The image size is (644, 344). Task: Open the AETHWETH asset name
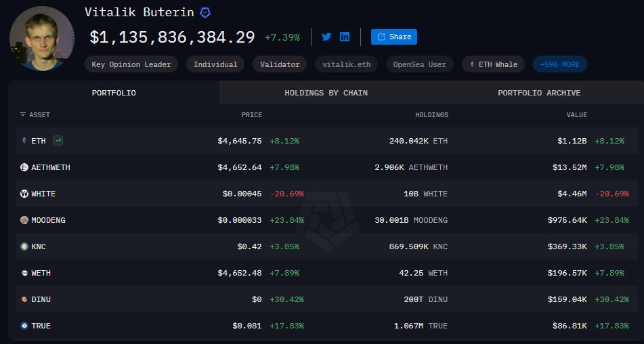51,167
